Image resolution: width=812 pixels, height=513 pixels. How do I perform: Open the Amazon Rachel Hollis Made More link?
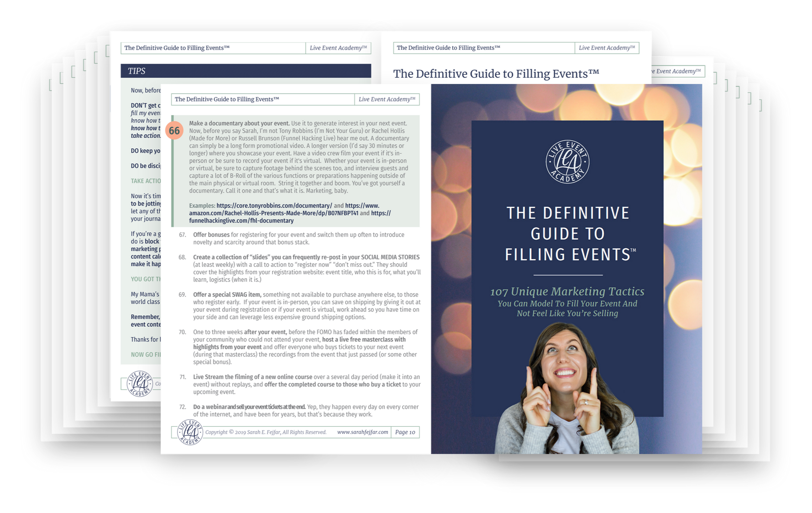click(x=273, y=213)
